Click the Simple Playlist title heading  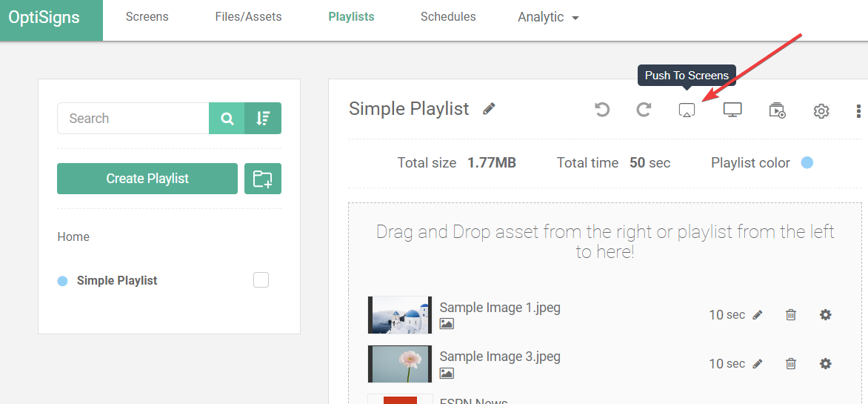(409, 109)
